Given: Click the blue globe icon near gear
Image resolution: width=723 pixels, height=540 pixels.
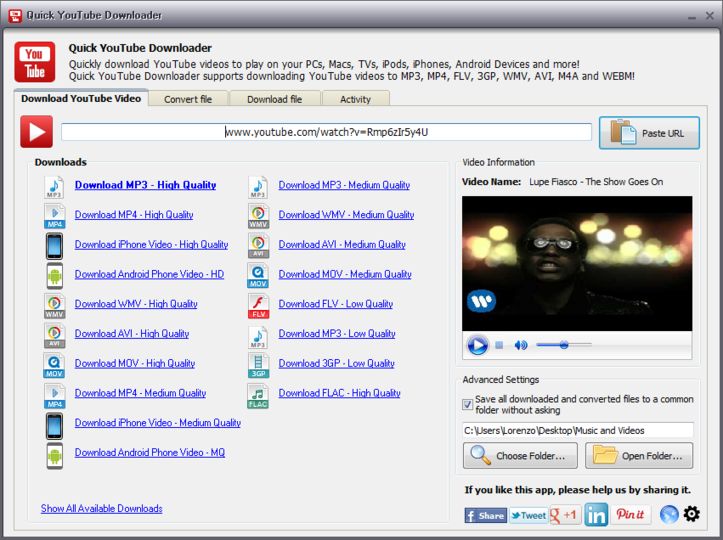Looking at the screenshot, I should point(669,514).
